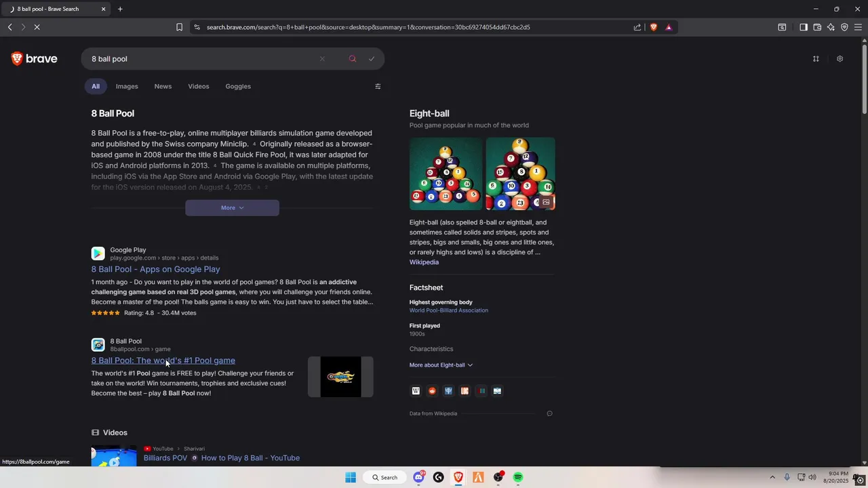Click the 8 Ball Pool site favicon
The image size is (868, 488).
[x=98, y=345]
